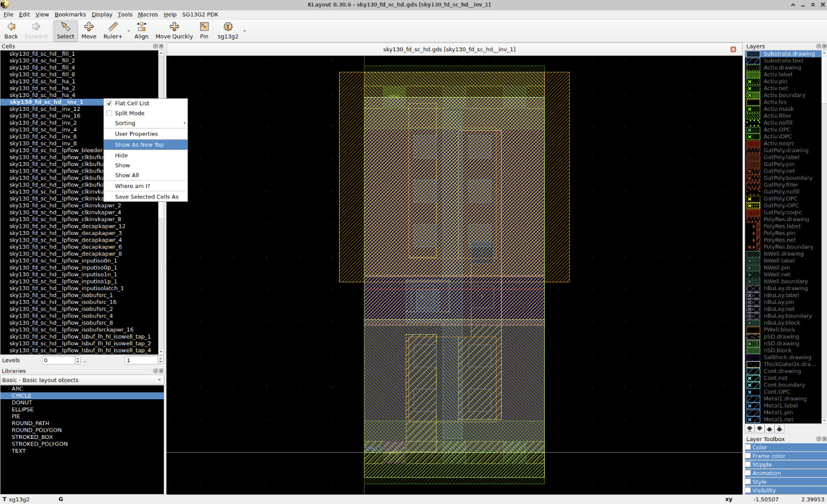This screenshot has width=827, height=504.
Task: Choose Show As New Top
Action: point(139,144)
